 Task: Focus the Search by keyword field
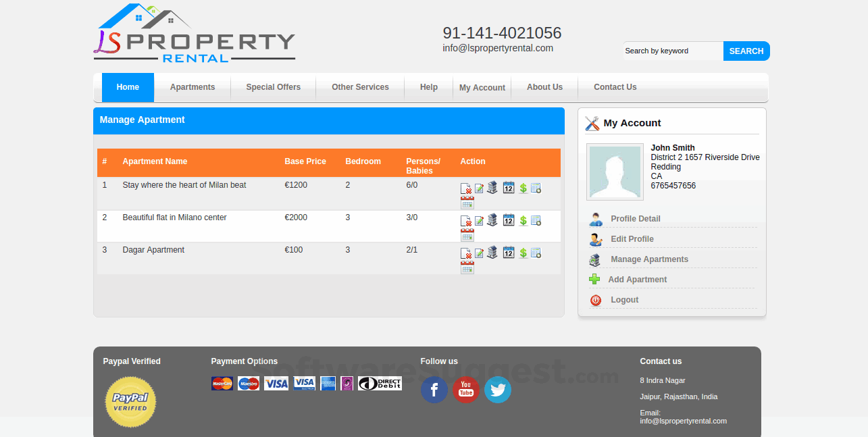tap(673, 51)
